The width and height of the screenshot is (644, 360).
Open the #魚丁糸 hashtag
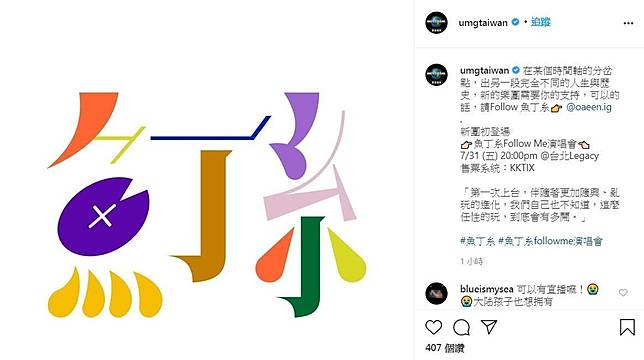tap(477, 241)
